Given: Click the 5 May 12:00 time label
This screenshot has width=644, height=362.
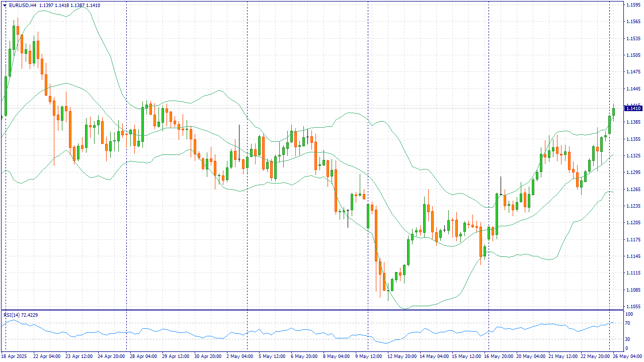Looking at the screenshot, I should coord(272,356).
